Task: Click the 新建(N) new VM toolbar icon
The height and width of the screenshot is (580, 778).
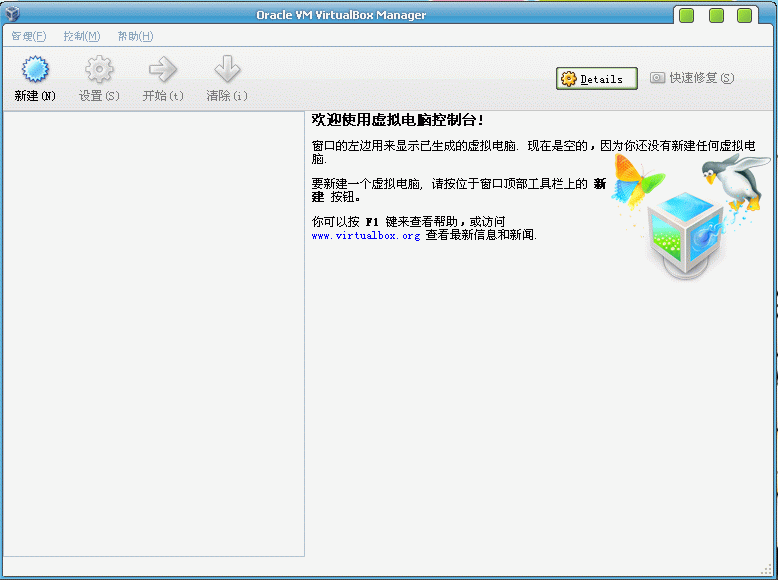Action: (x=35, y=69)
